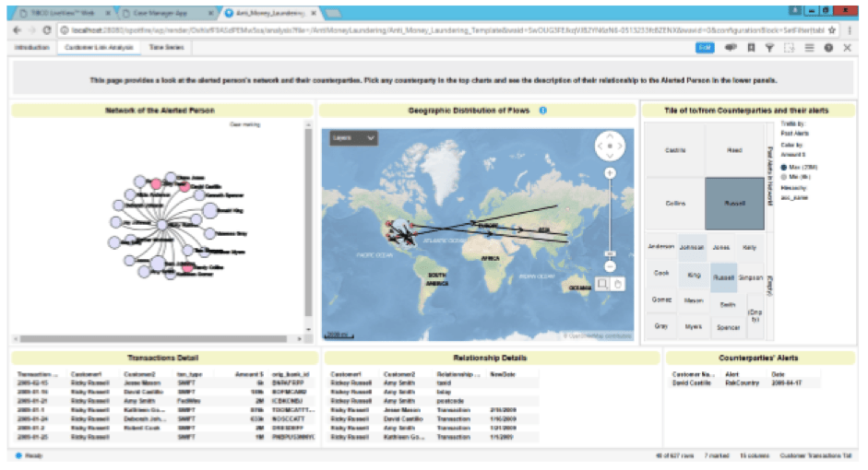Click the dashed marking selection toolbar icon
This screenshot has height=470, width=868.
pos(789,48)
